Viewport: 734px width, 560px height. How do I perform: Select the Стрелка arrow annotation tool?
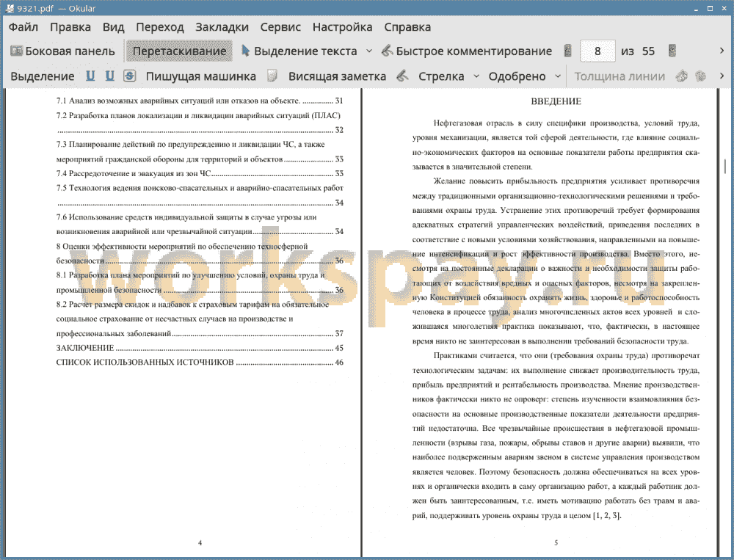[x=441, y=76]
